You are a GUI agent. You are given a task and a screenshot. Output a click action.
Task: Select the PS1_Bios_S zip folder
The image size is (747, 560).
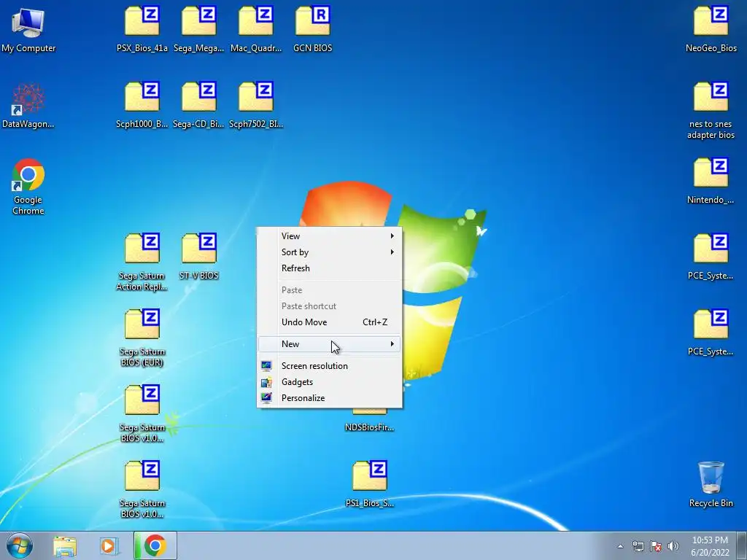pyautogui.click(x=370, y=484)
